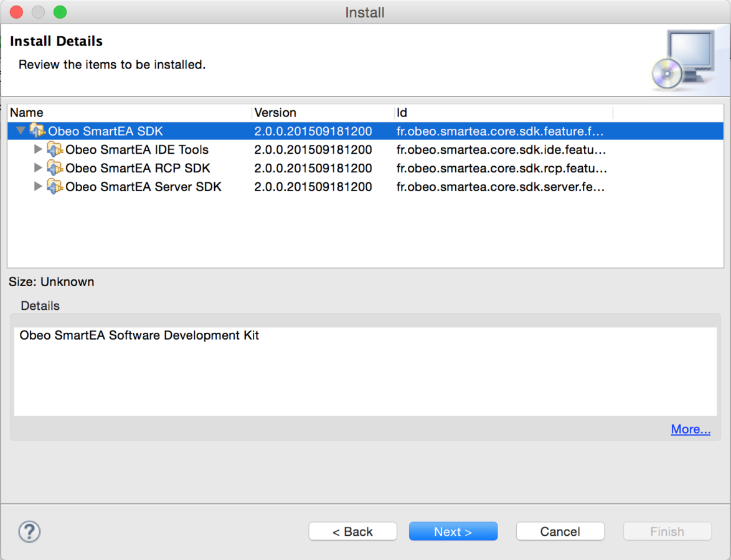Expand the Obeo SmartEA RCP SDK node
731x560 pixels.
[38, 168]
